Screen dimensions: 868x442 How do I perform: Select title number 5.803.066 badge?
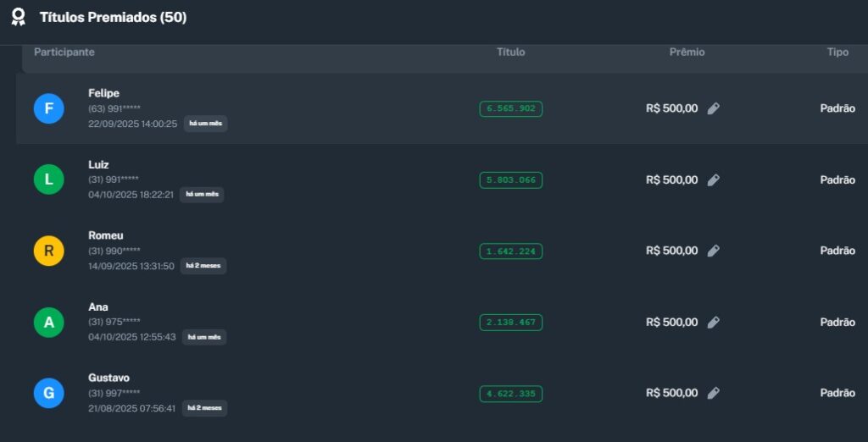point(510,180)
